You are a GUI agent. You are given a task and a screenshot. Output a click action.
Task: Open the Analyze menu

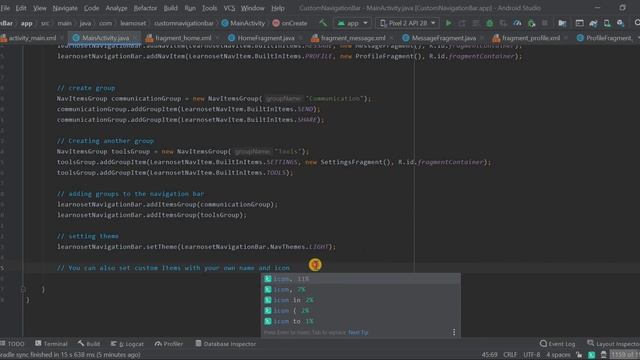click(116, 8)
